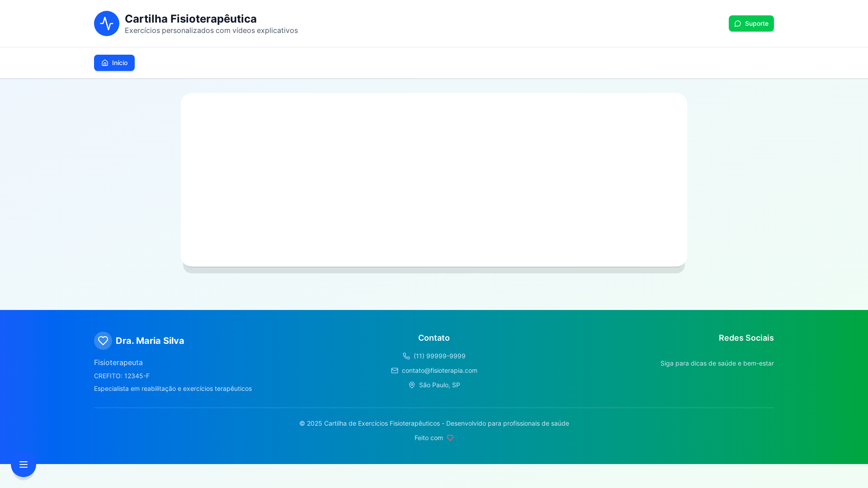
Task: Click Redes Sociais heading
Action: [x=746, y=338]
